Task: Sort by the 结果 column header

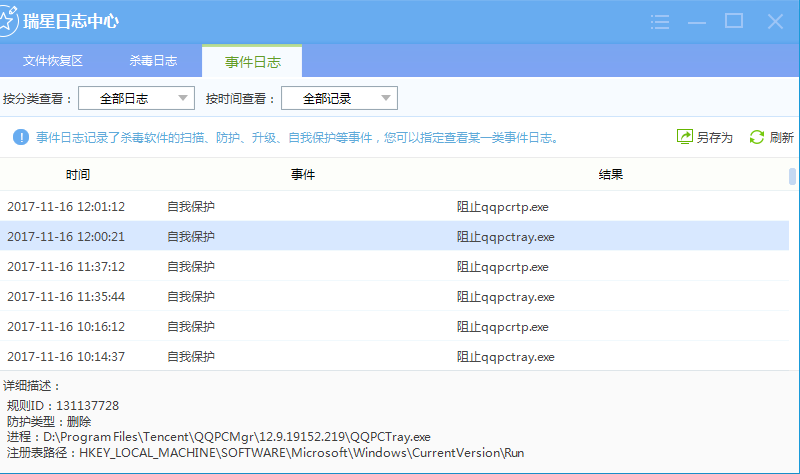Action: (x=611, y=174)
